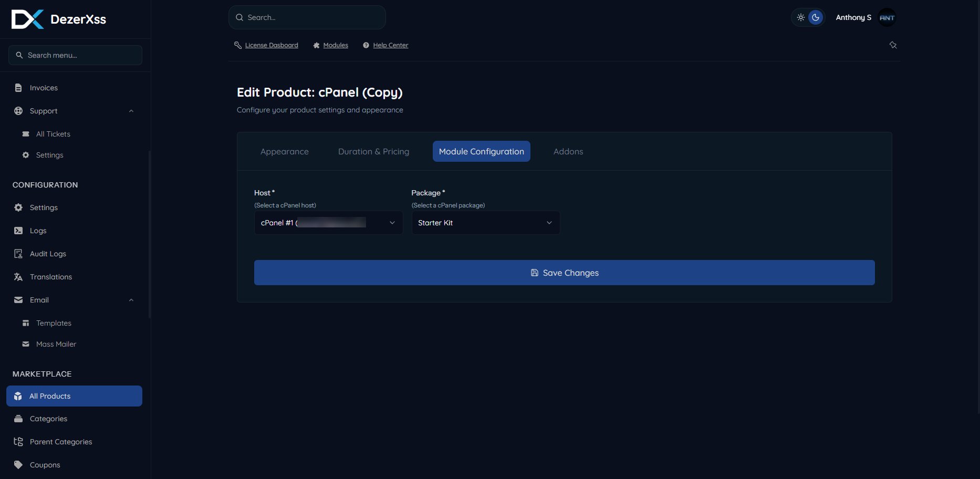This screenshot has height=479, width=980.
Task: Click the Save Changes button
Action: (x=565, y=273)
